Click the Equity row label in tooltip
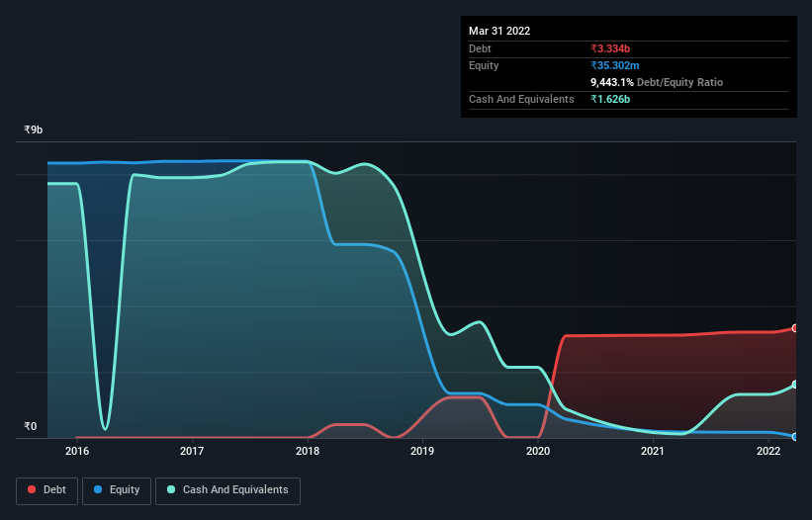 pos(484,65)
